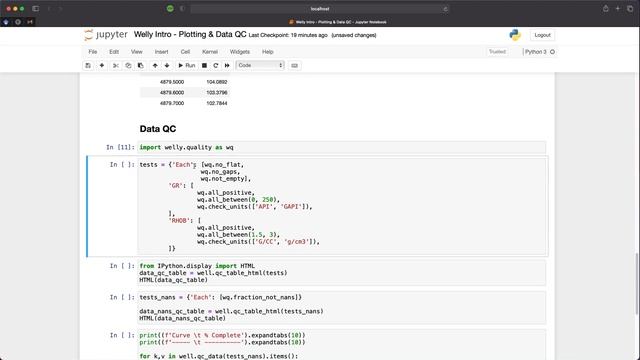Open the Widgets menu
Viewport: 640px width, 360px height.
pos(240,52)
